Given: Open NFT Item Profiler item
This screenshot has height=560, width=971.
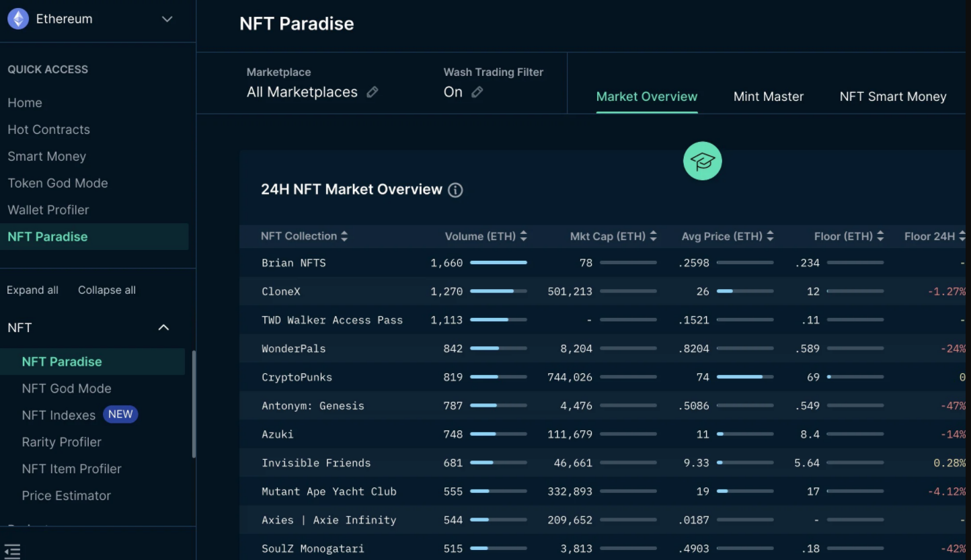Looking at the screenshot, I should [x=72, y=469].
